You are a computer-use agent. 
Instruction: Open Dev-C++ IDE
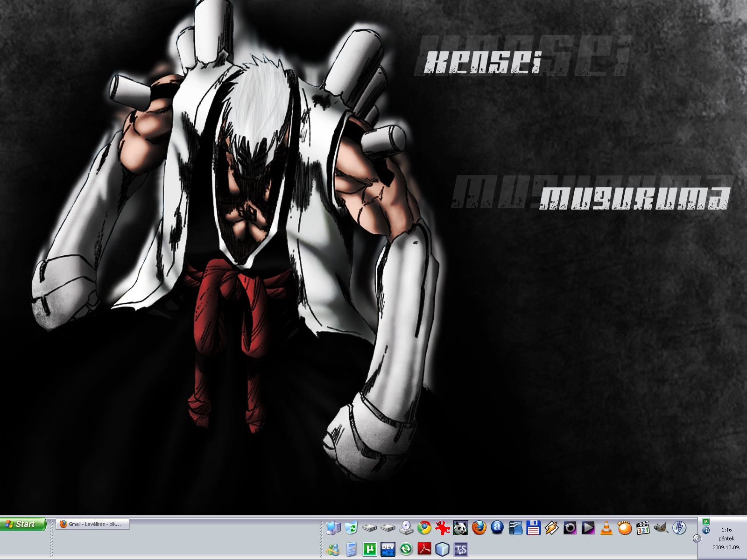click(388, 549)
